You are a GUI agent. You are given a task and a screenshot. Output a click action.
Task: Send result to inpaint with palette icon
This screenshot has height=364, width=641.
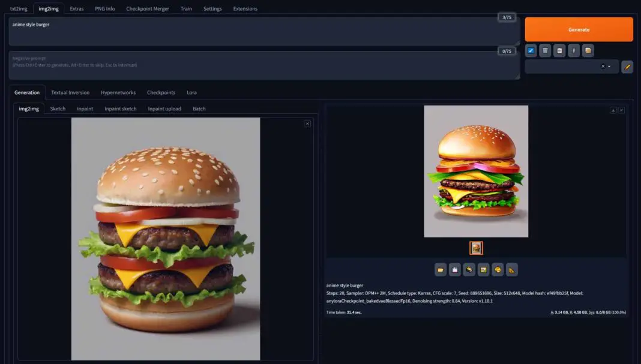click(x=498, y=270)
